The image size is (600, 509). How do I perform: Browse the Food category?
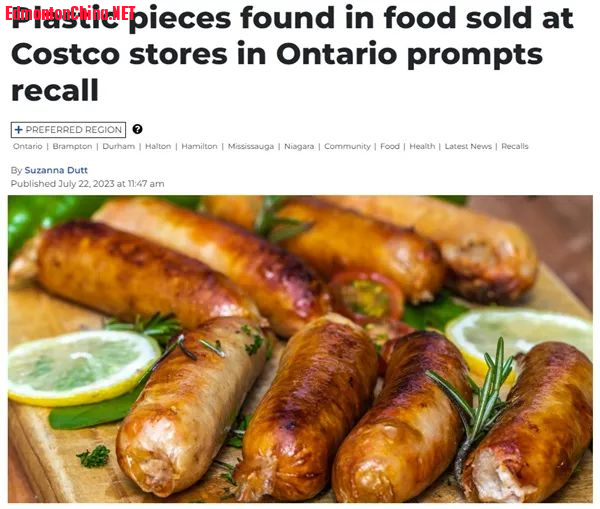[x=390, y=146]
